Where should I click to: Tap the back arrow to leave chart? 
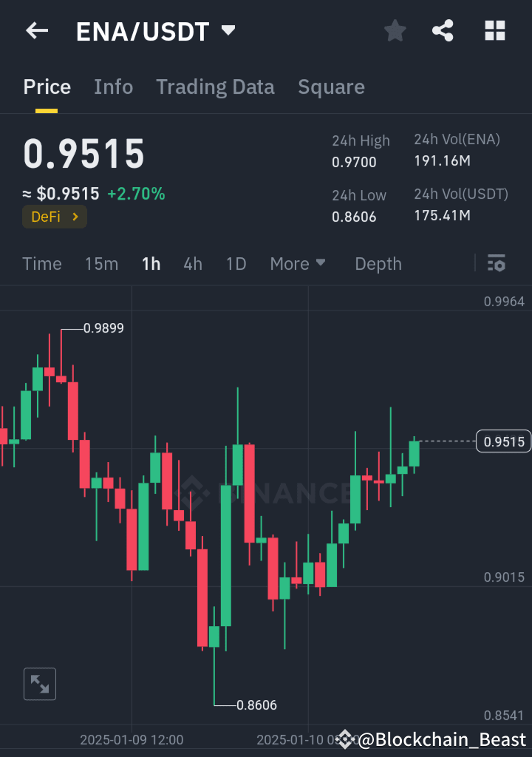[x=37, y=30]
